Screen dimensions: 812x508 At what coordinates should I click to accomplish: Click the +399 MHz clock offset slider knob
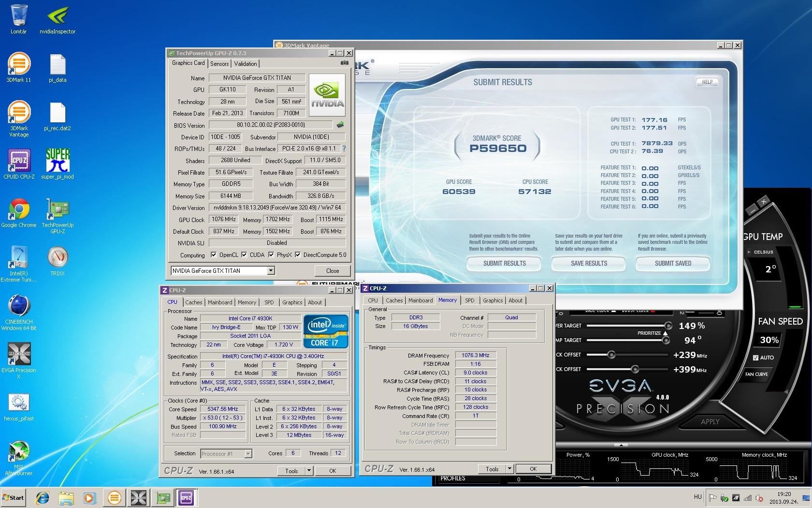(x=635, y=369)
